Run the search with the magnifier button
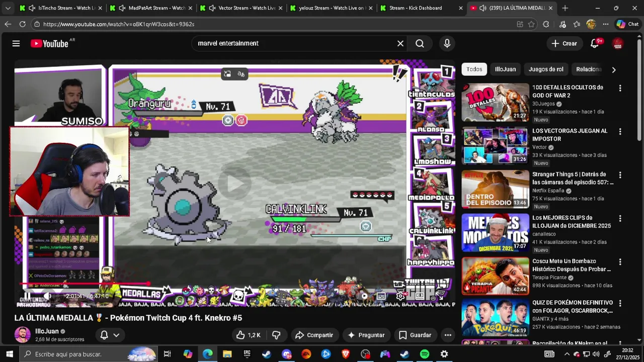Screen dimensions: 644x362 point(420,44)
